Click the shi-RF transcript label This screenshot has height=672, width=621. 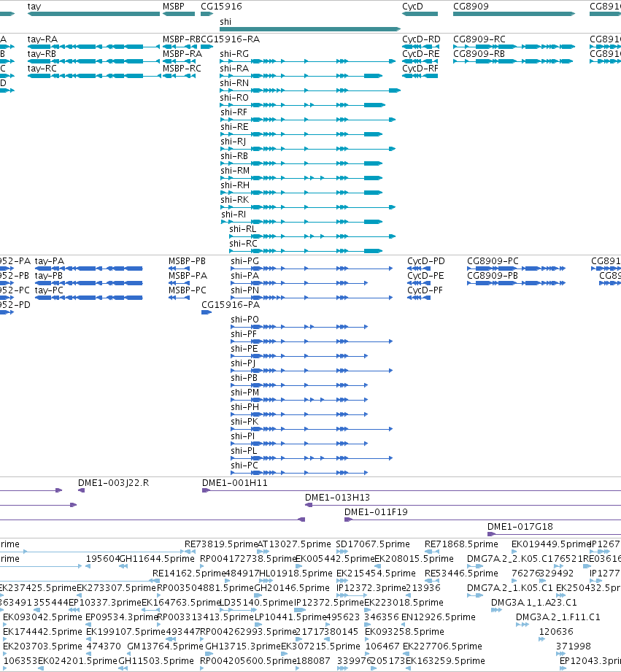pos(234,112)
